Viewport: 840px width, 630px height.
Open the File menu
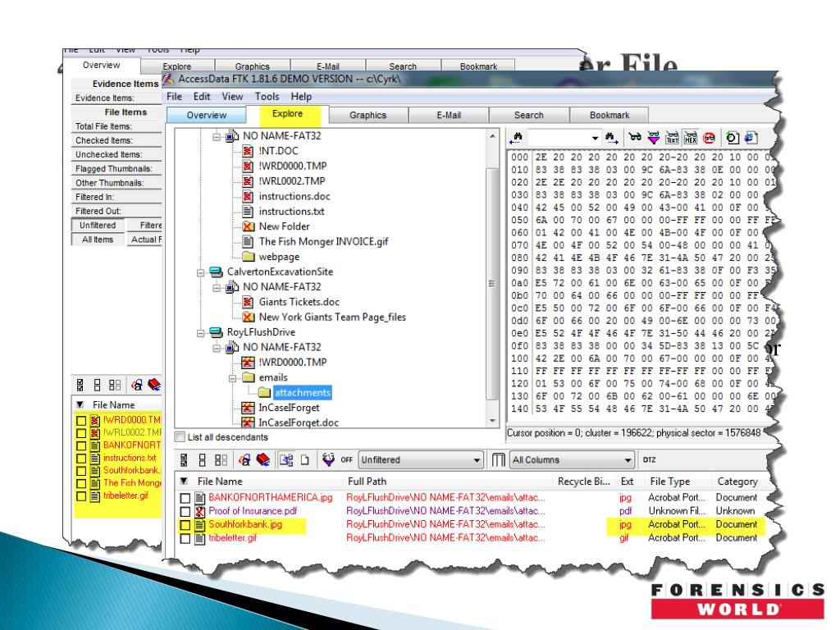point(174,97)
